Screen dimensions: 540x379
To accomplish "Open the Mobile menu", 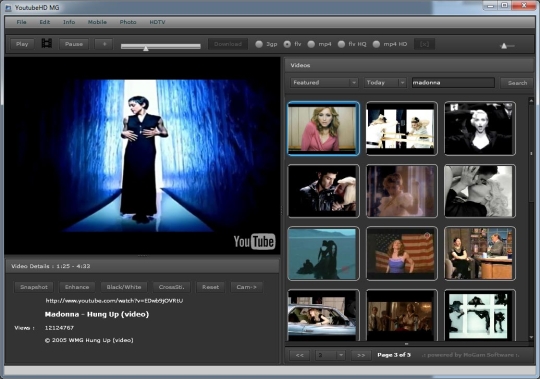I will [x=97, y=22].
